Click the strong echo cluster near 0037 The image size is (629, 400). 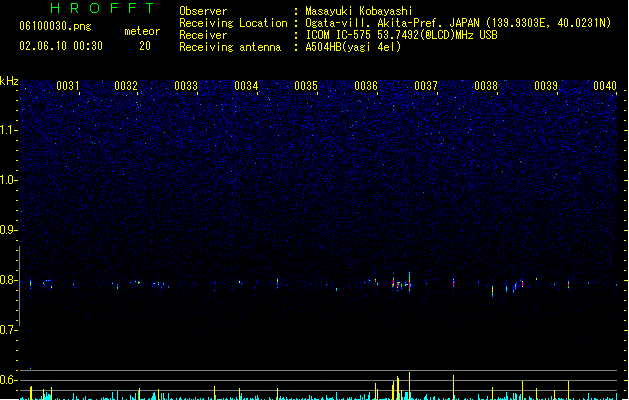click(402, 282)
